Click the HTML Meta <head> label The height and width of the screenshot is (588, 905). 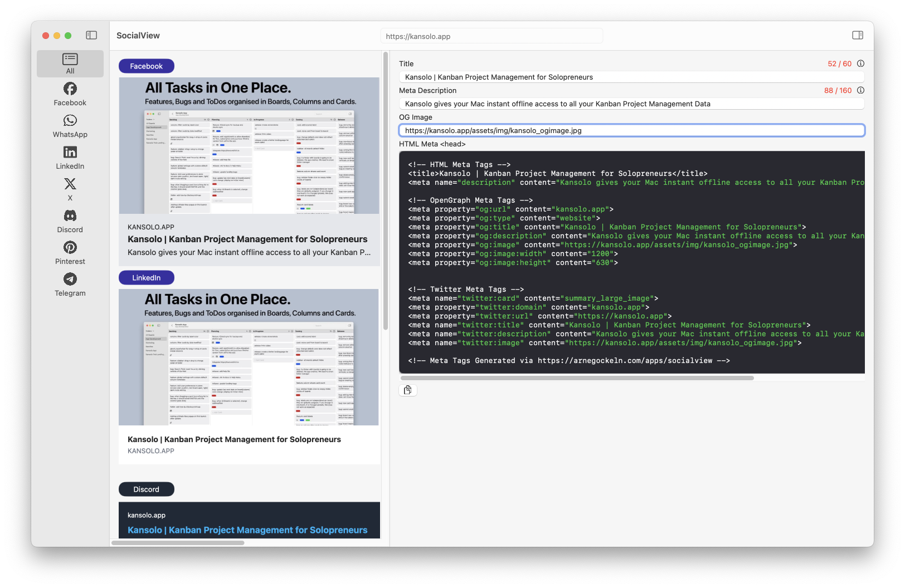click(432, 144)
